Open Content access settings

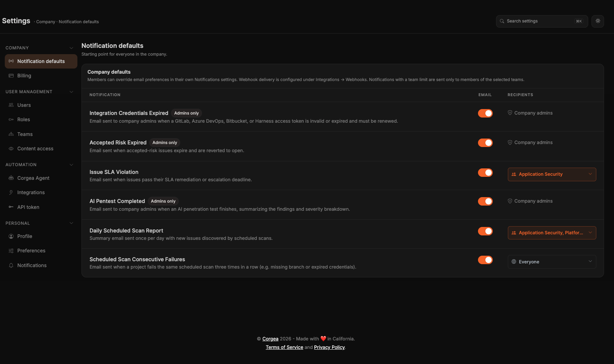point(41,148)
